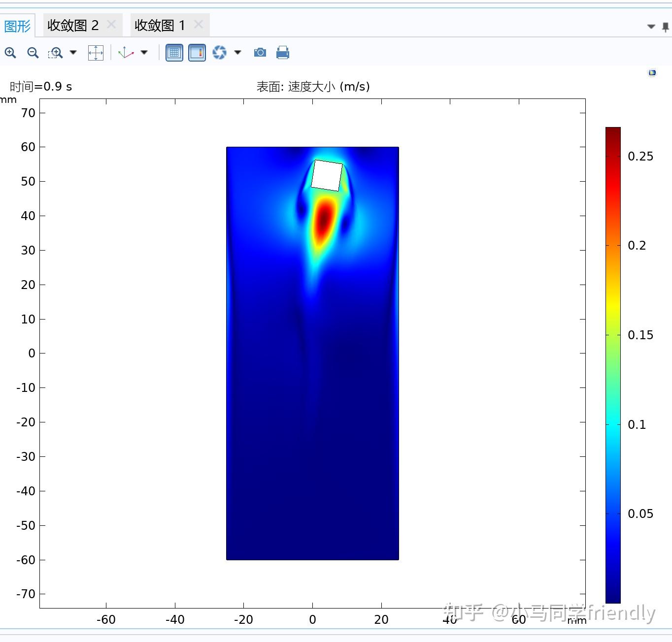Switch to the 收敛图 1 tab
Image resolution: width=672 pixels, height=642 pixels.
coord(159,24)
